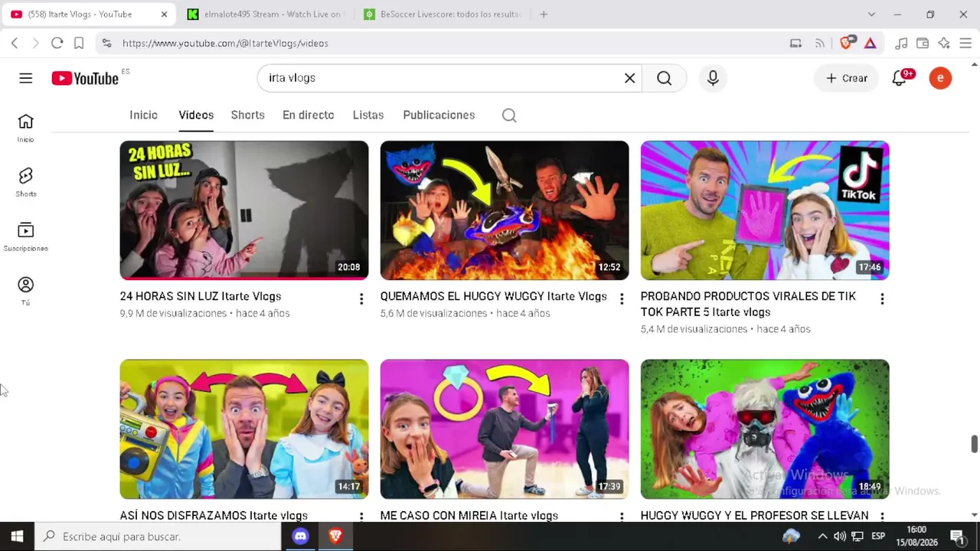Open options for 24 HORAS SIN LUZ video
Image resolution: width=980 pixels, height=551 pixels.
pos(361,299)
